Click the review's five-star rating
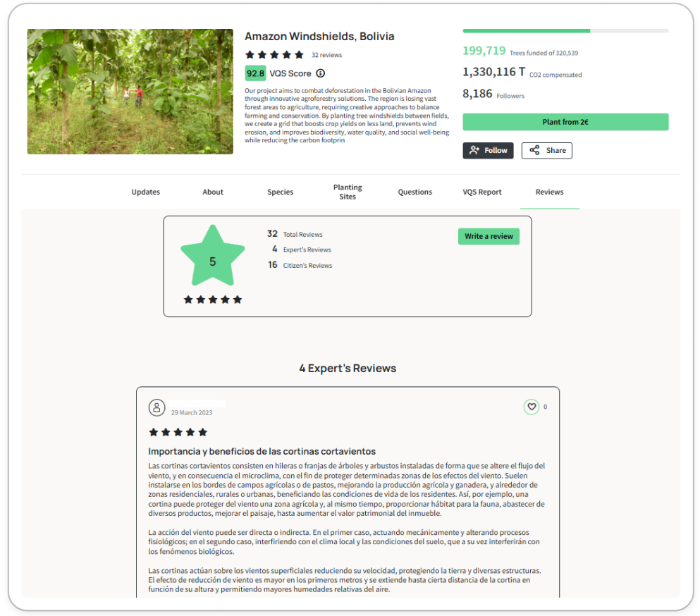 coord(178,432)
